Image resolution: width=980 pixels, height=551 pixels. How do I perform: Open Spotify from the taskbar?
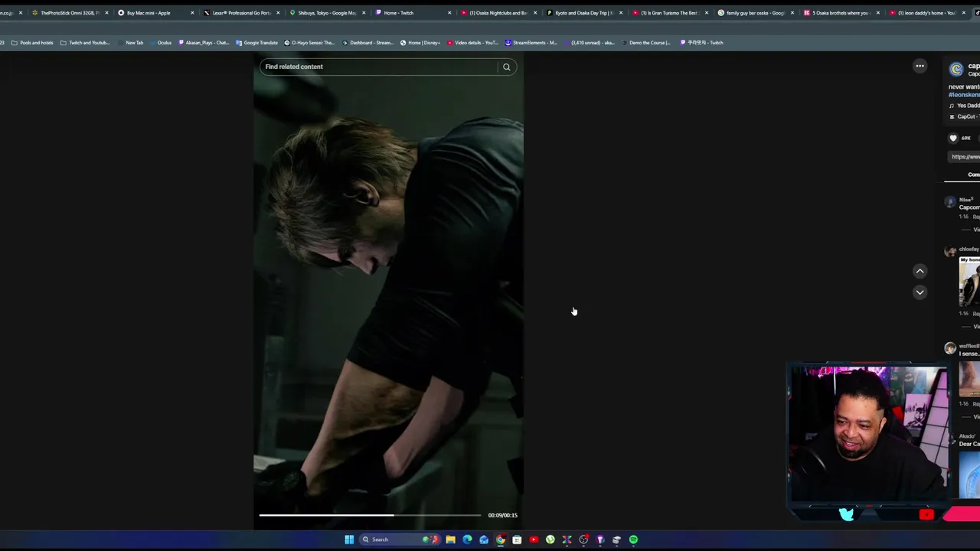[633, 540]
